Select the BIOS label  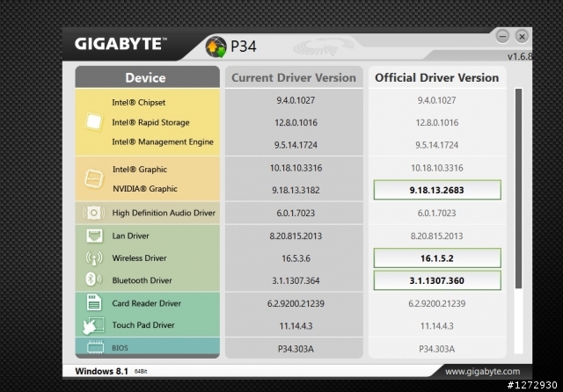pyautogui.click(x=120, y=348)
